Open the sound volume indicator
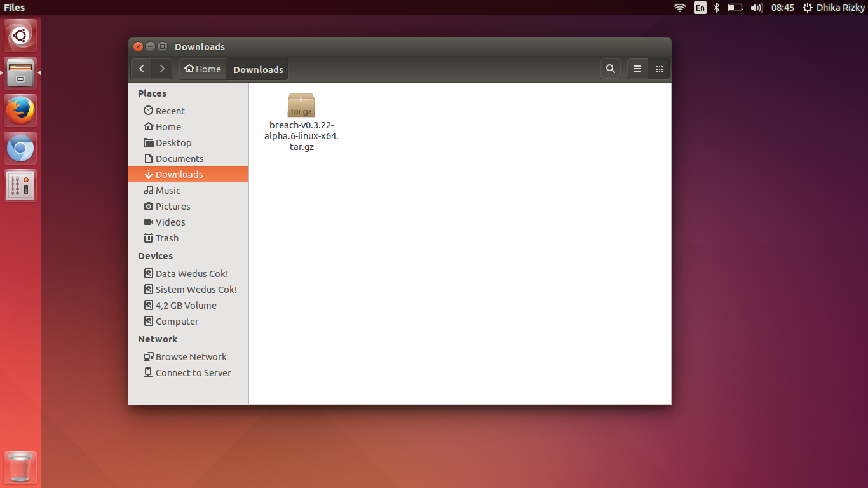This screenshot has height=488, width=868. pos(756,8)
